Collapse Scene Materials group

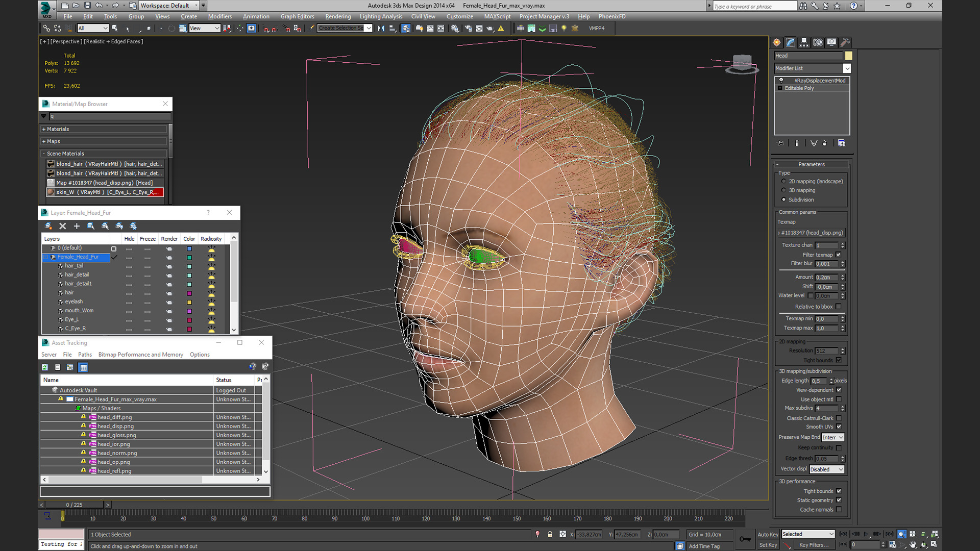pos(44,154)
